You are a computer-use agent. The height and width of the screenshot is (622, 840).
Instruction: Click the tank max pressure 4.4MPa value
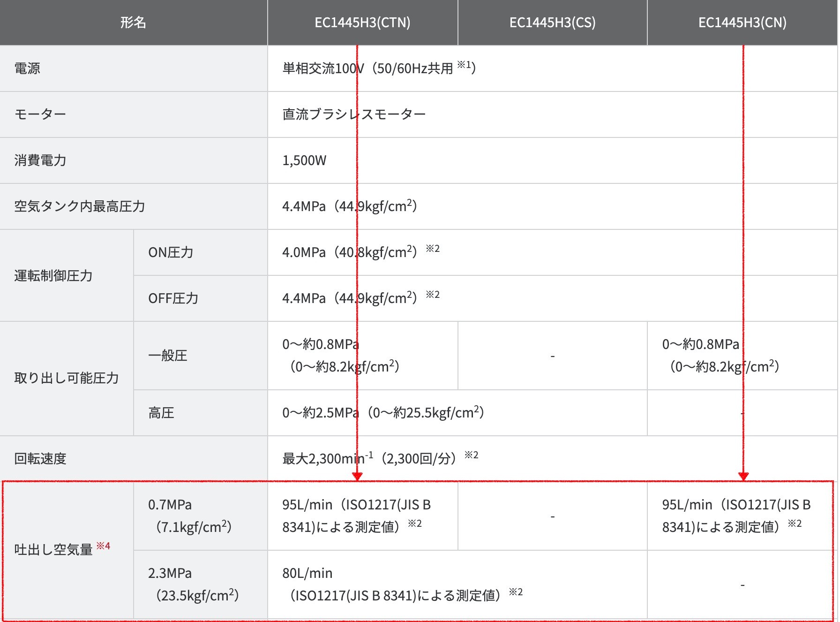(x=350, y=206)
